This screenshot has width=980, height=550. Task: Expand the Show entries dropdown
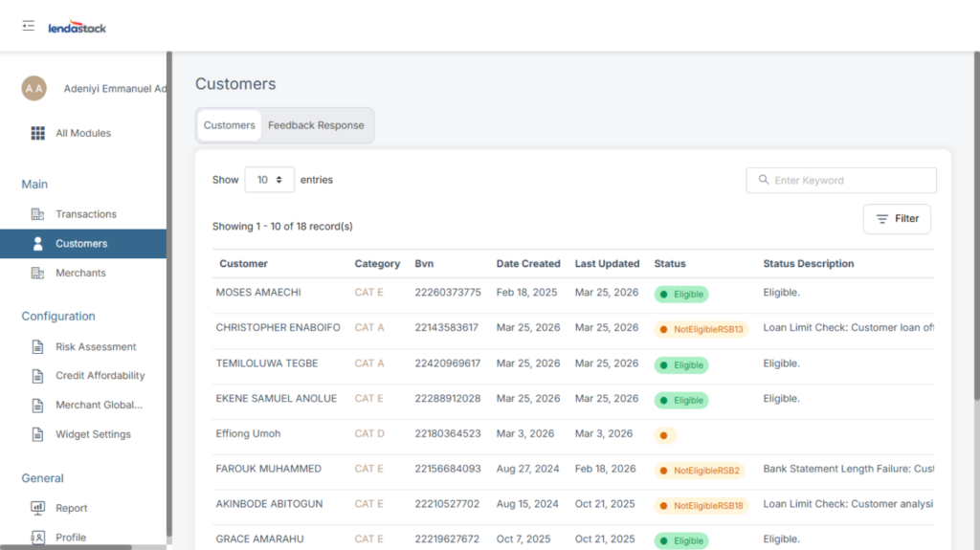pyautogui.click(x=269, y=180)
